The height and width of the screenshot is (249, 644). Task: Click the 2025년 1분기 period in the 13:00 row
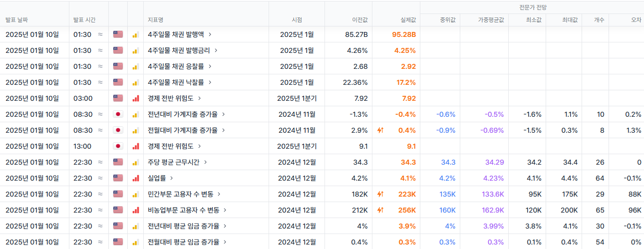point(297,146)
